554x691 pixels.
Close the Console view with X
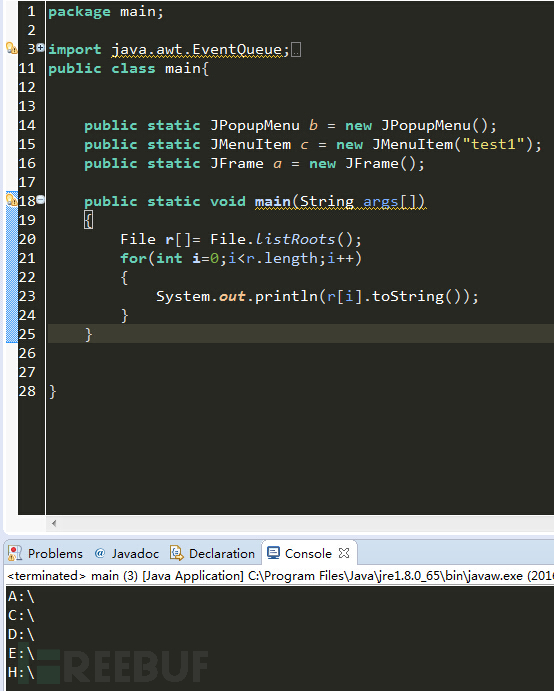click(x=344, y=553)
